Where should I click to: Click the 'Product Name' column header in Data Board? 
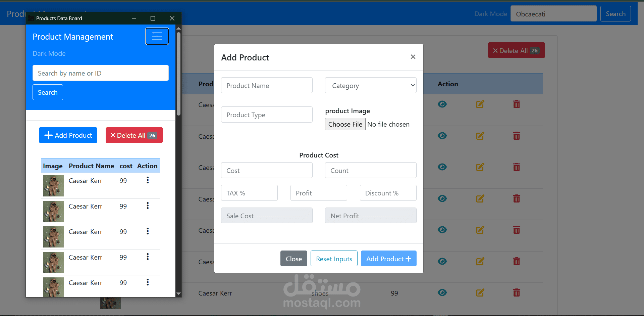(91, 166)
